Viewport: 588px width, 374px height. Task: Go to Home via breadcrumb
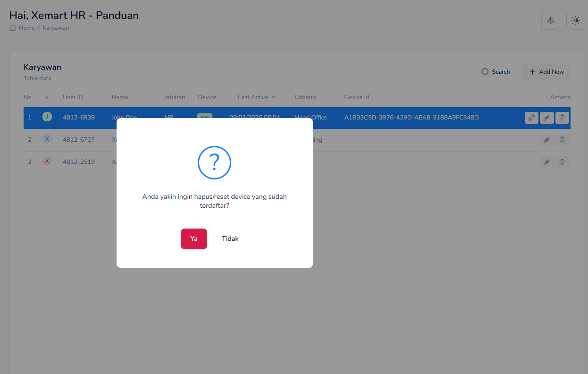pos(26,28)
